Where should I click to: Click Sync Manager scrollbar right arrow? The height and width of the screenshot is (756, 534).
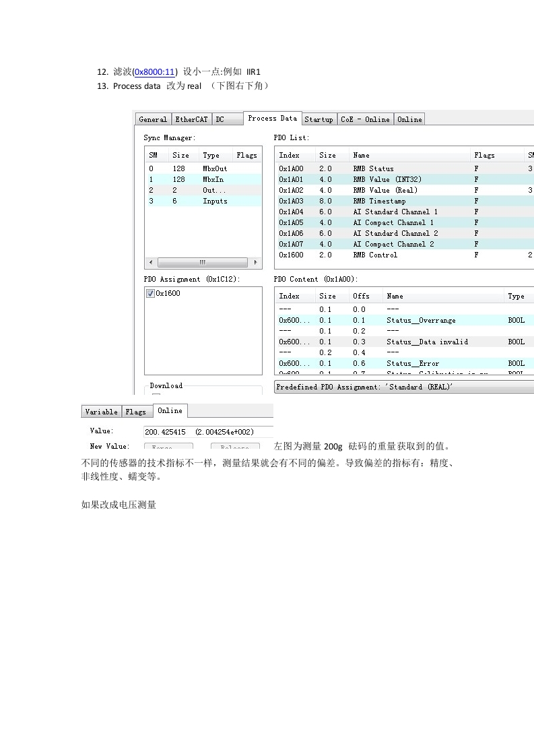coord(256,262)
